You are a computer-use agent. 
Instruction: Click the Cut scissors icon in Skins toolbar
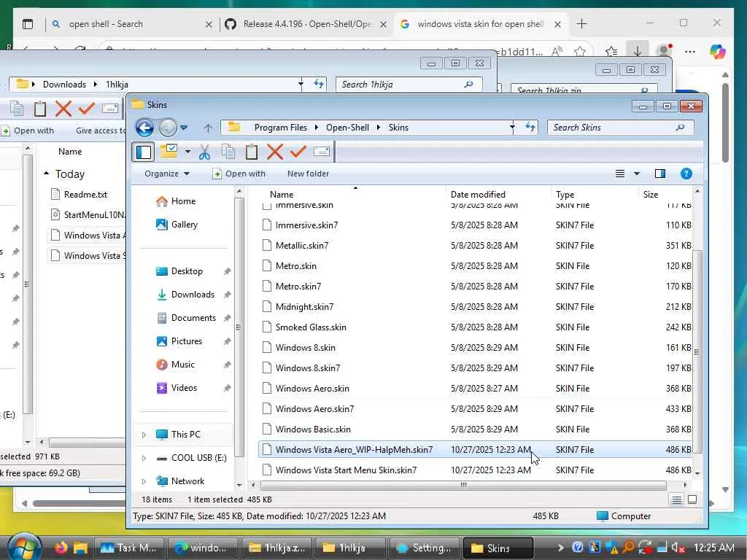204,152
